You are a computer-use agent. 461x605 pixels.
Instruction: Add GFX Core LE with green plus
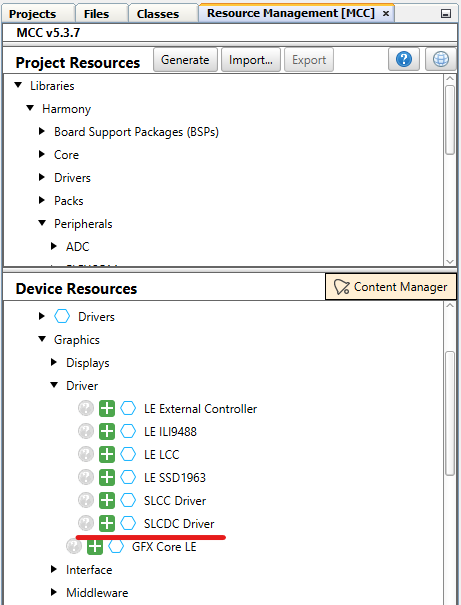click(x=95, y=547)
